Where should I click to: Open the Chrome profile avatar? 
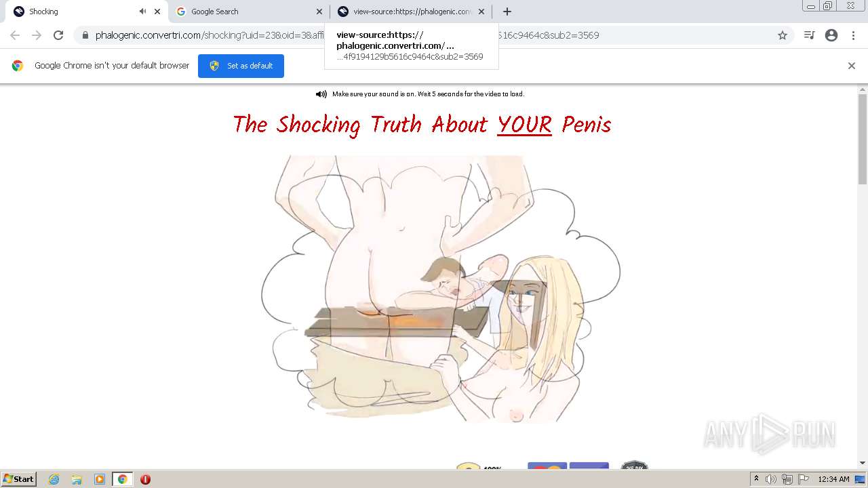831,35
